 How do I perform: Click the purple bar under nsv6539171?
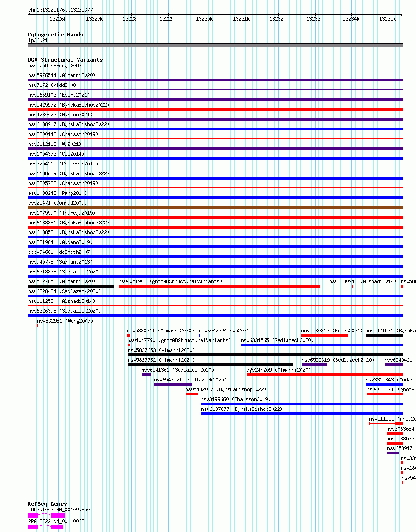pos(393,453)
